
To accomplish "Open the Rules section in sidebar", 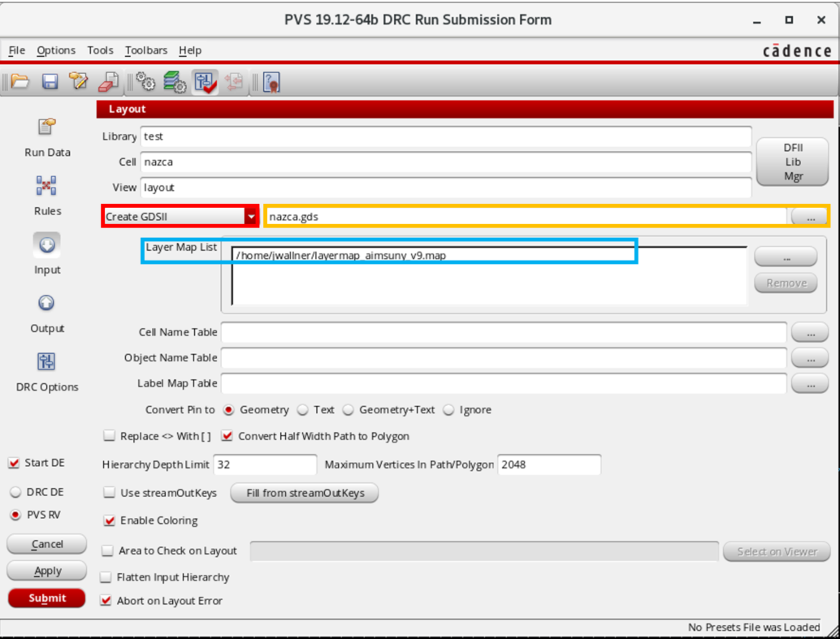I will [x=46, y=196].
